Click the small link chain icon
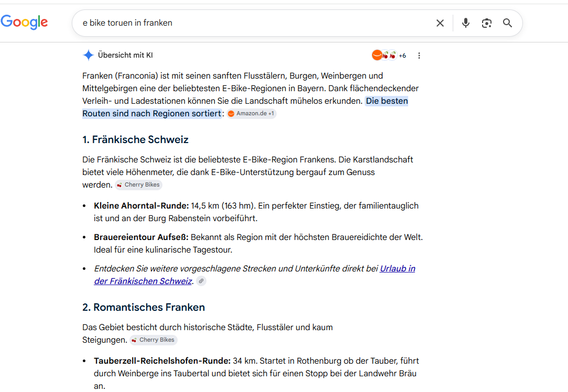Screen dimensions: 568x392 [x=201, y=281]
